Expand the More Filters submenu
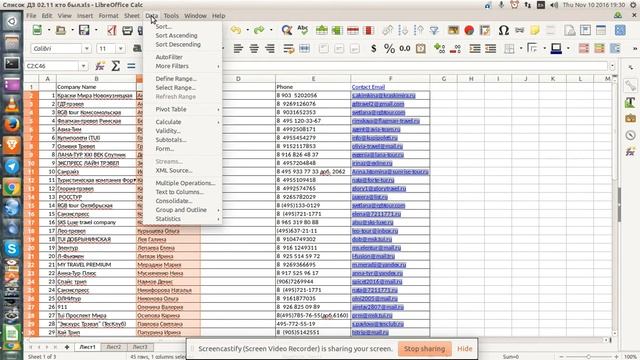The image size is (640, 360). [x=182, y=66]
